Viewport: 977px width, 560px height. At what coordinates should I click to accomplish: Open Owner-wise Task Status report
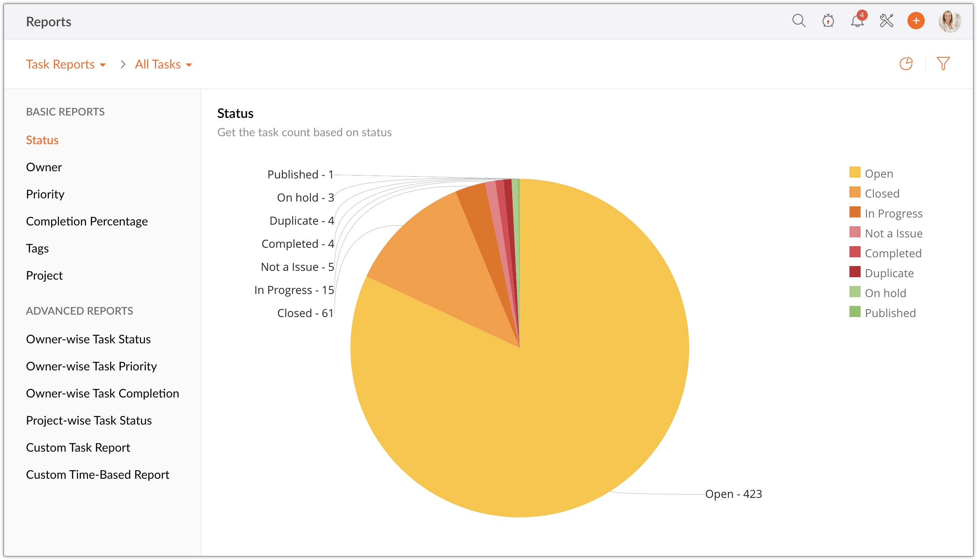pos(88,339)
